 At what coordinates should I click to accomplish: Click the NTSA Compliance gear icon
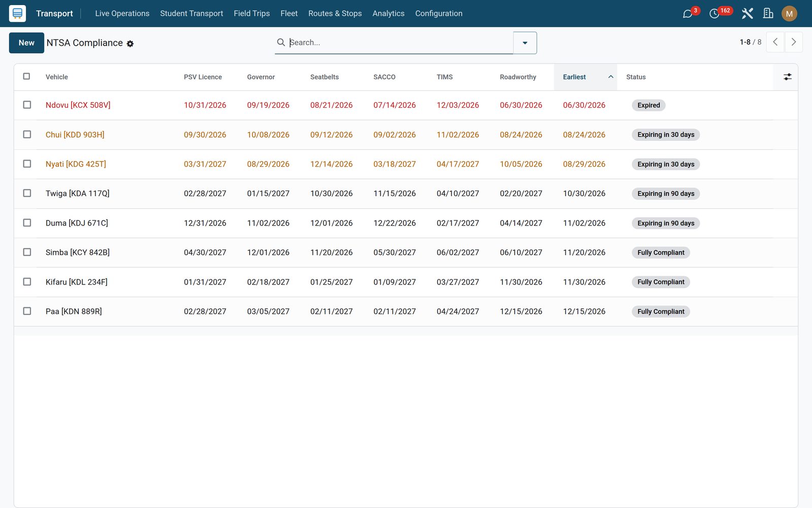click(130, 44)
